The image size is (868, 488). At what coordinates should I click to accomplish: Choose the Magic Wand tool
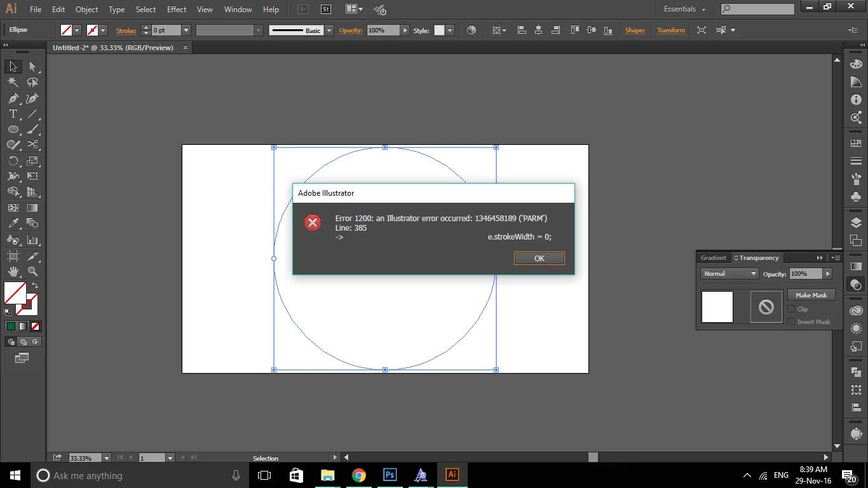click(13, 82)
